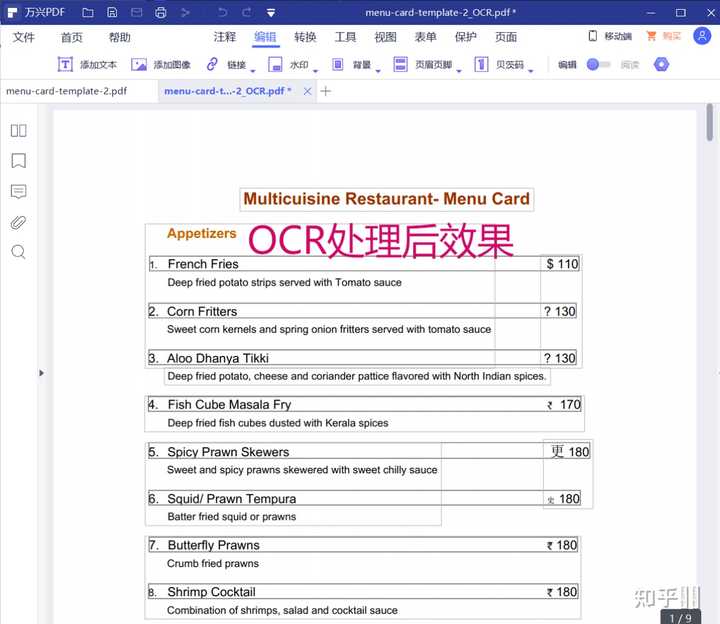Switch to the 转换 tab

305,37
